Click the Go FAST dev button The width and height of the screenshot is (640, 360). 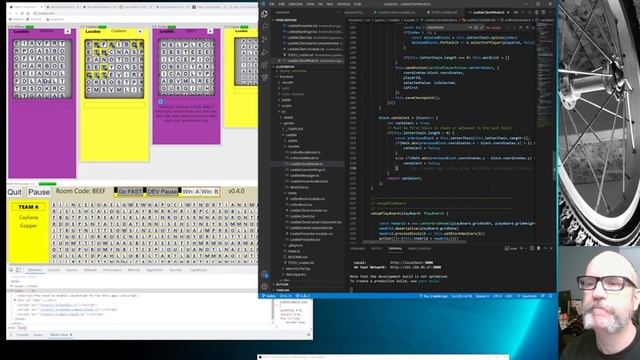tap(130, 191)
